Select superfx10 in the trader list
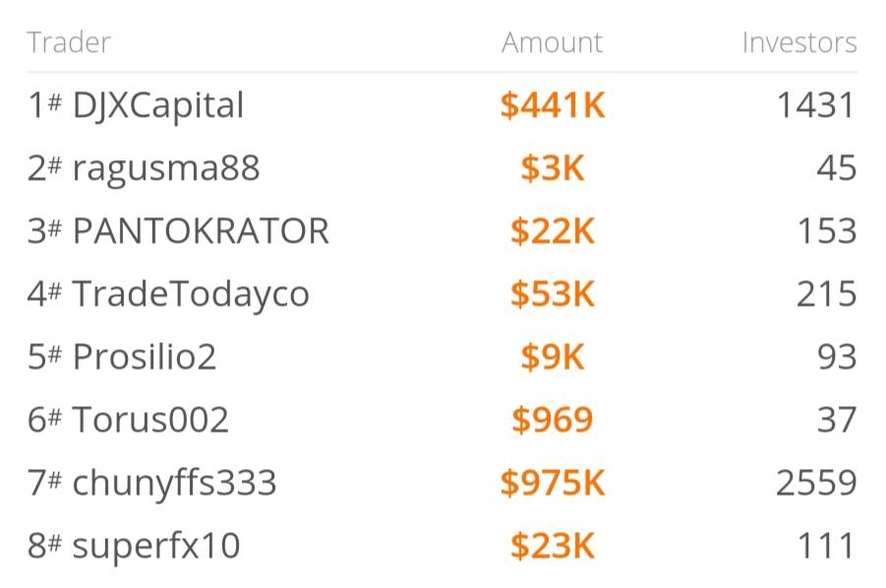 (x=156, y=546)
